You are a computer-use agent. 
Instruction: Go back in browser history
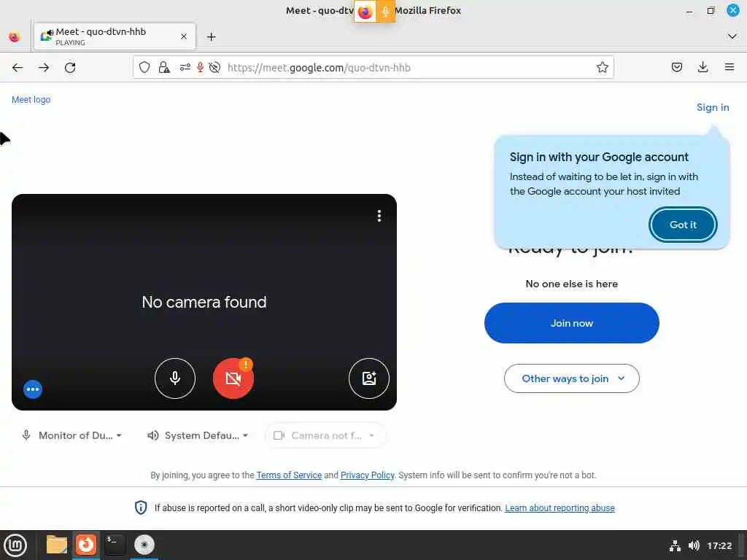[18, 68]
